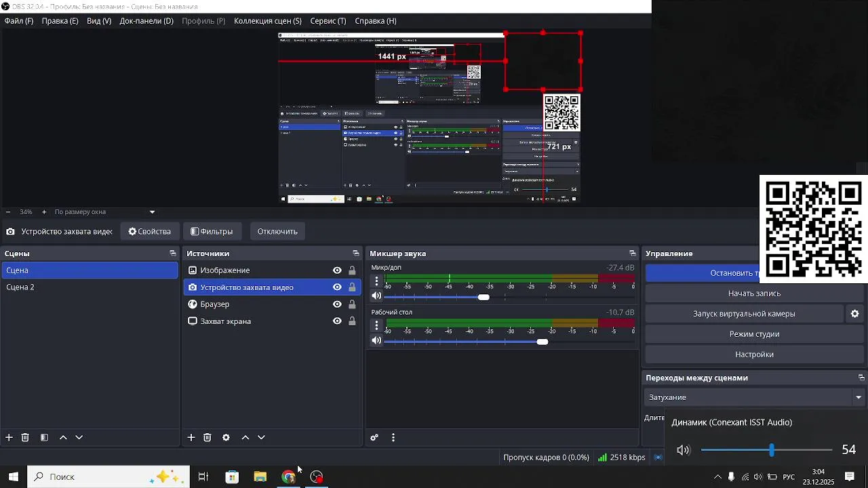Viewport: 868px width, 488px height.
Task: Open the Файл (F) menu
Action: click(x=19, y=21)
